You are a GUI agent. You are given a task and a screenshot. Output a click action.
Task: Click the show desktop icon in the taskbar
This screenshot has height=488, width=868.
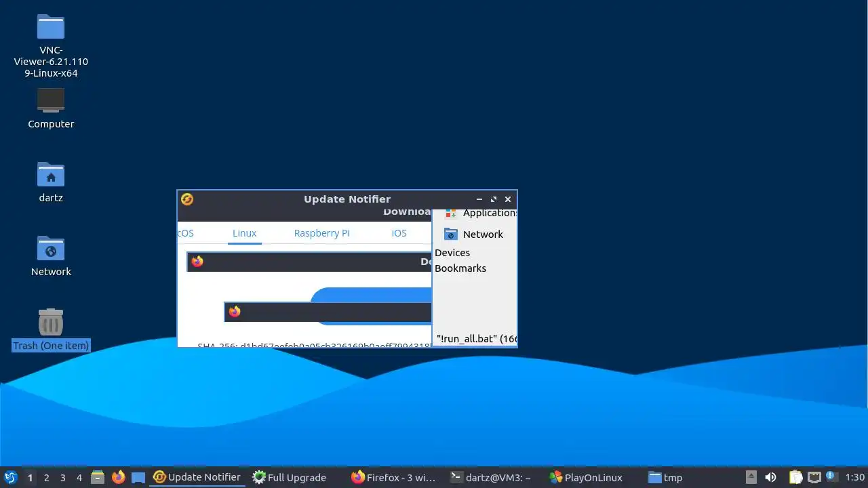coord(138,477)
